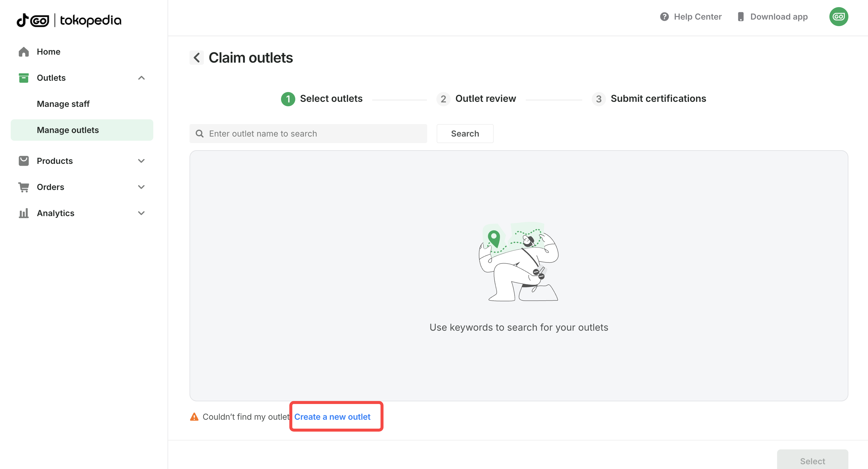Open the green GO profile avatar
The image size is (868, 469).
[838, 17]
